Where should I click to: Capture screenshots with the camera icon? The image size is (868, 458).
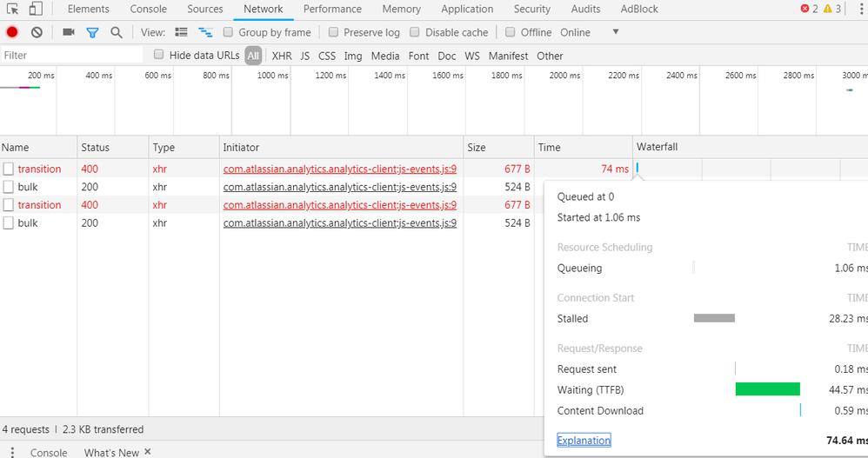pos(69,32)
